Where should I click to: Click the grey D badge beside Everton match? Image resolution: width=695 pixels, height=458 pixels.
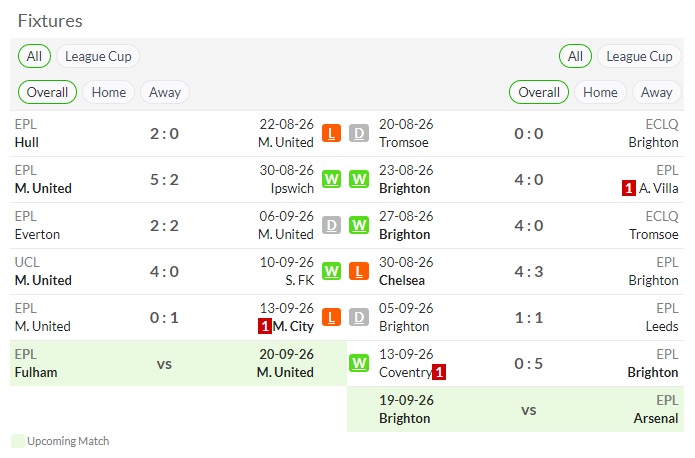pos(331,226)
